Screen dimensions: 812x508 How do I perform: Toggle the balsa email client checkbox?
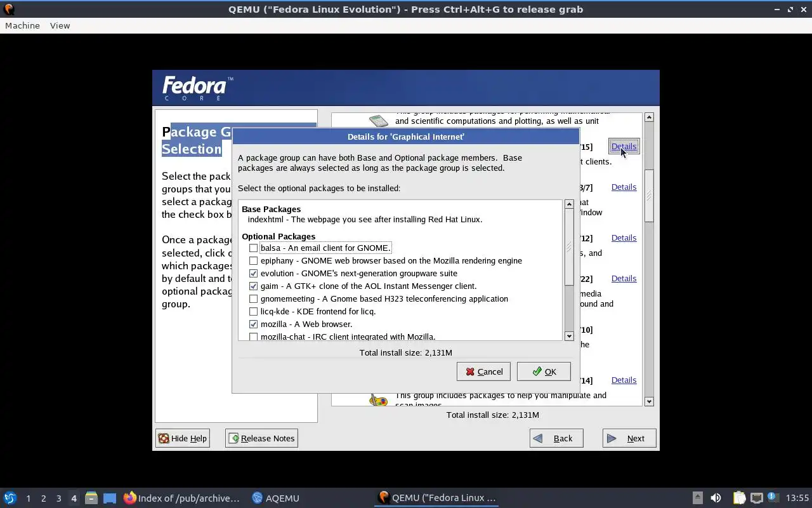coord(254,248)
